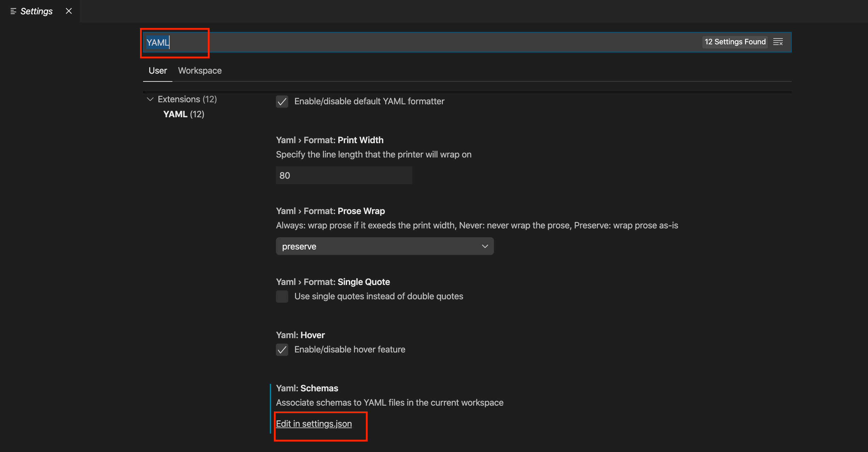
Task: Open Edit in settings.json link
Action: (314, 424)
